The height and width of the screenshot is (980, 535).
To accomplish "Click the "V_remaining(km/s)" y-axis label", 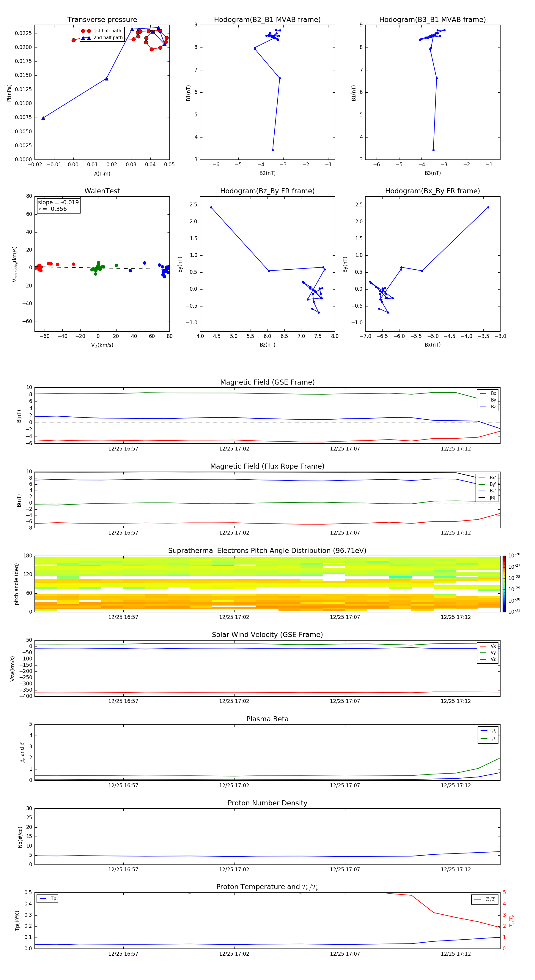I will pyautogui.click(x=15, y=264).
